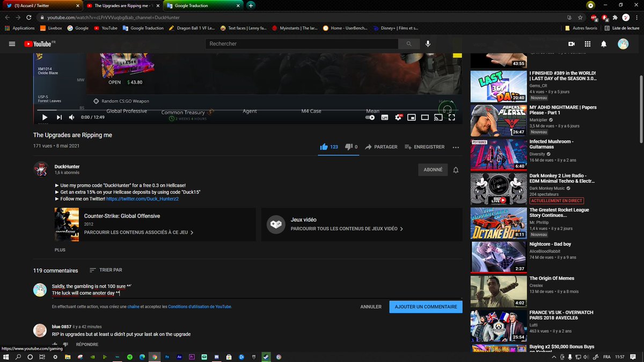Submit with AJOUTER UN COMMENTAIRE

click(426, 307)
